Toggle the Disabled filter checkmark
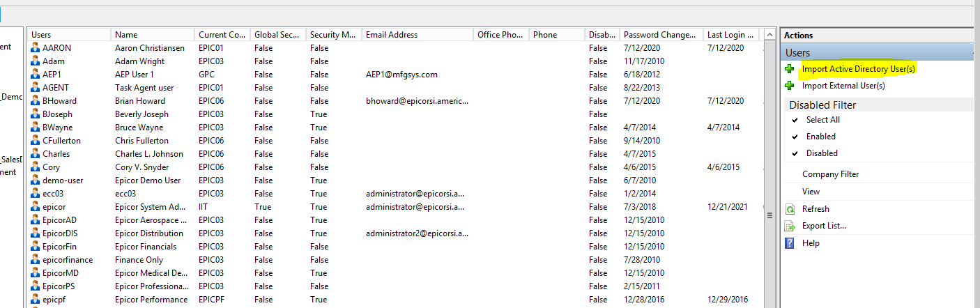 tap(795, 153)
